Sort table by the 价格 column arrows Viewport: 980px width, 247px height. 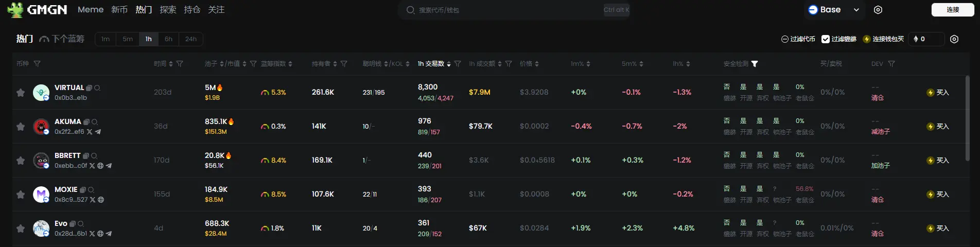[x=537, y=64]
